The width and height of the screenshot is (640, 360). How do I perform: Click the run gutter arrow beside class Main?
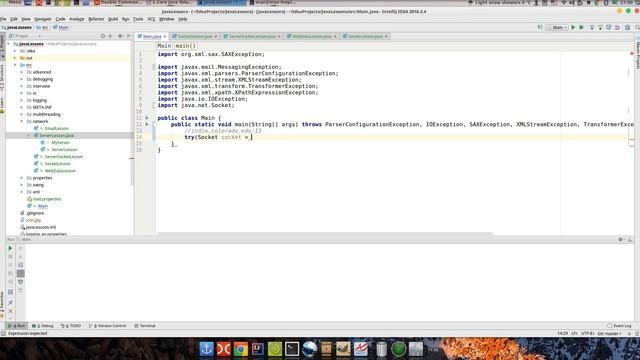coord(147,118)
